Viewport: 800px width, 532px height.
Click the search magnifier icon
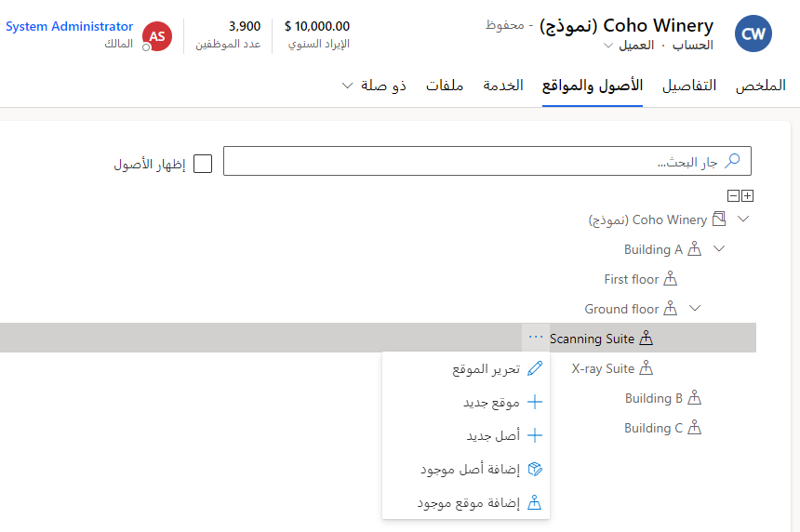click(x=733, y=161)
